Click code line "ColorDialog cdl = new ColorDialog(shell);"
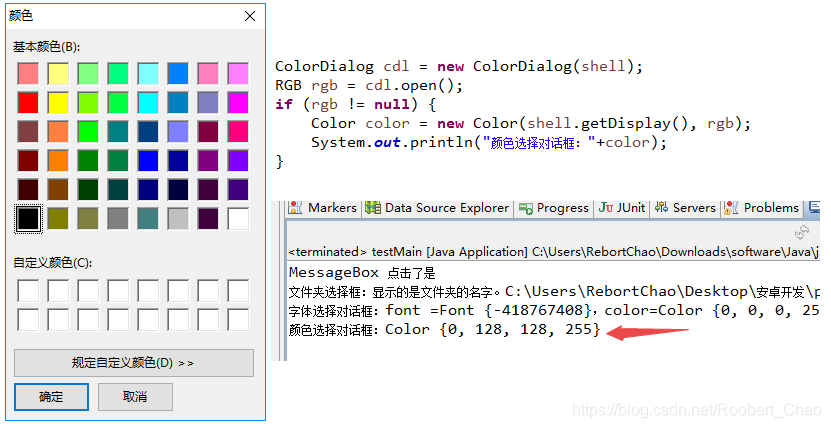 [459, 66]
